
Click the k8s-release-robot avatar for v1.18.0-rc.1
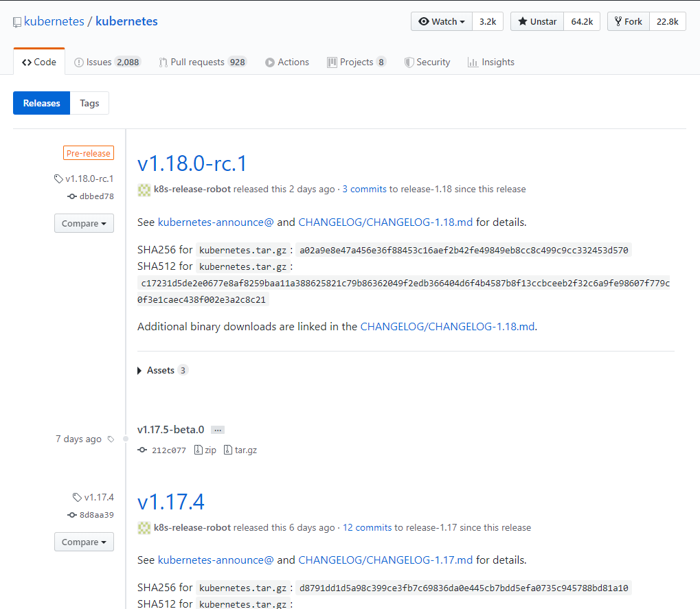click(x=144, y=189)
